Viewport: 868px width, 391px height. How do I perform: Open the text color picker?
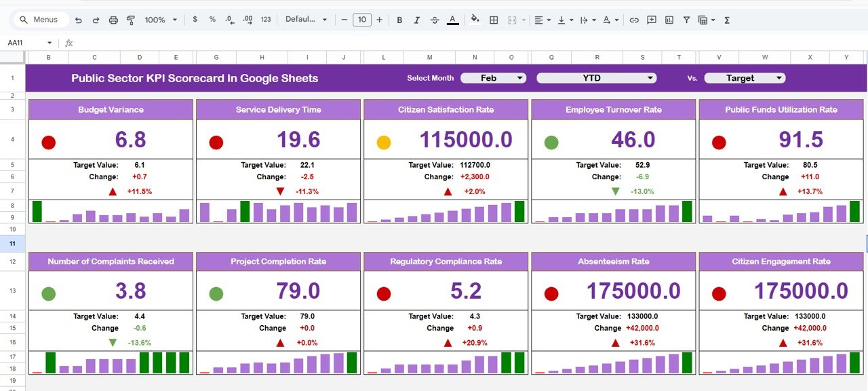pos(452,20)
